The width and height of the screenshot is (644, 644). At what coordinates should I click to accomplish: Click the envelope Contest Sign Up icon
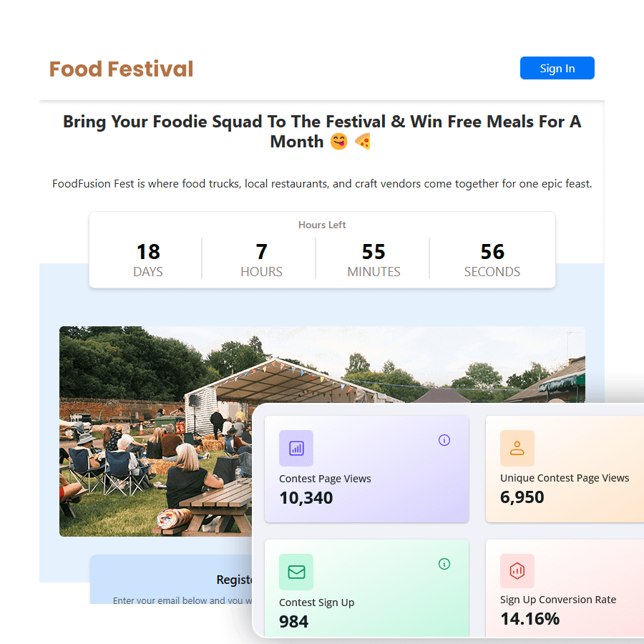[x=296, y=572]
